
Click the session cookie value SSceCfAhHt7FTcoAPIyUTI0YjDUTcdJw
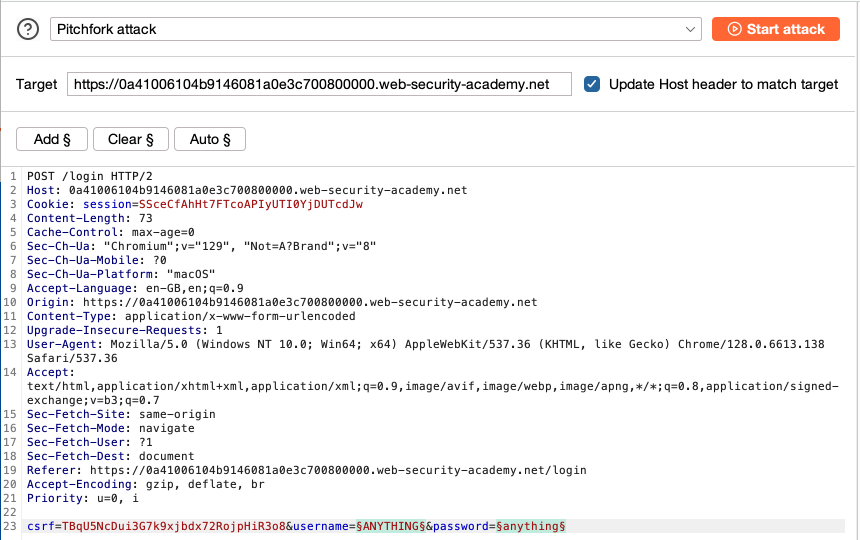(x=251, y=204)
